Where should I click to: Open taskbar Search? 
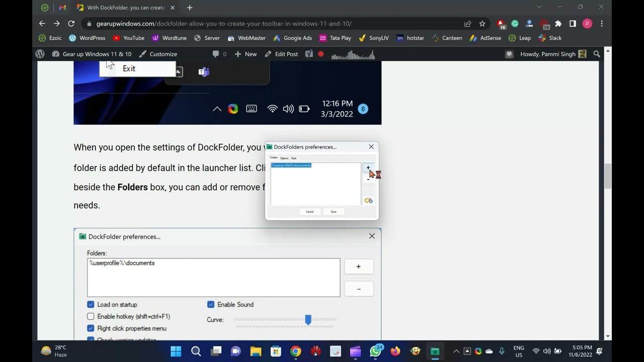pos(196,351)
